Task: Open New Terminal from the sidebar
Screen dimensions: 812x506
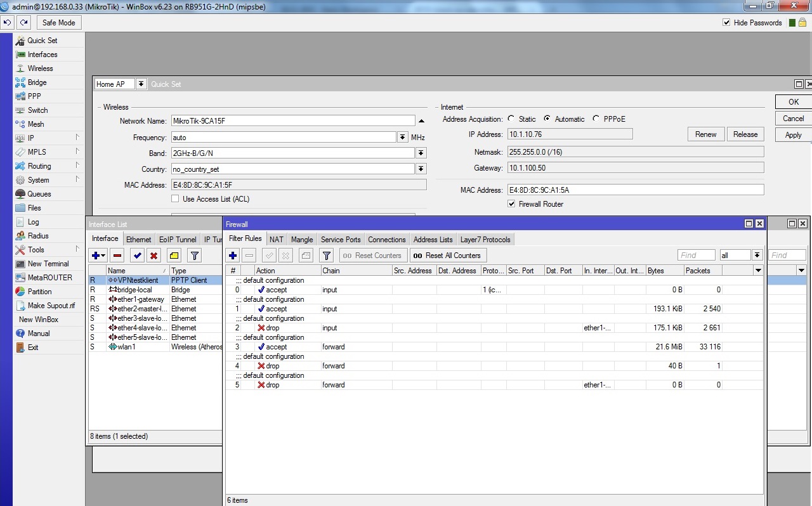Action: pos(48,264)
